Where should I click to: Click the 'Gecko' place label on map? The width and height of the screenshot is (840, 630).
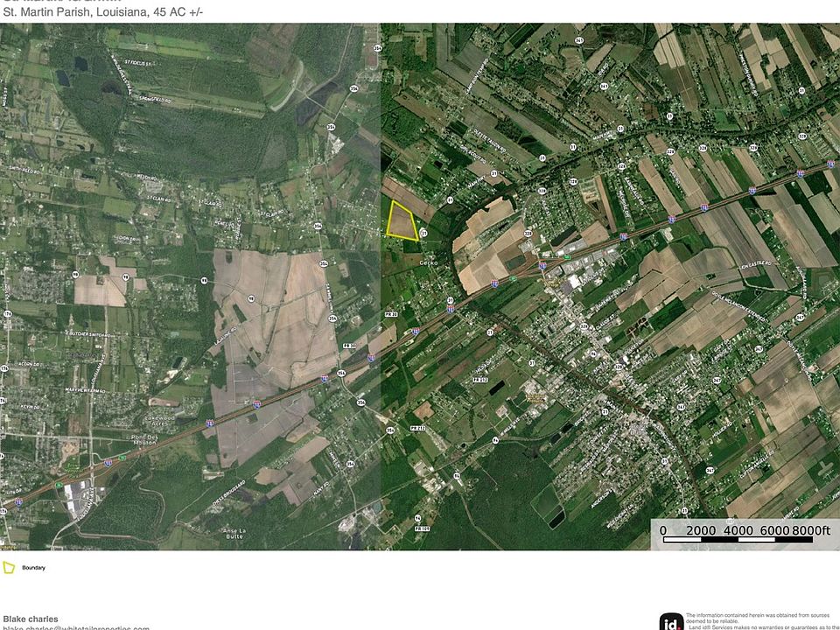pos(429,262)
